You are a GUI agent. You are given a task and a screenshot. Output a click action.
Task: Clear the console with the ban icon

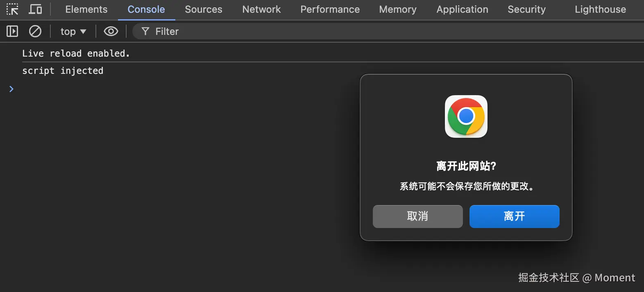coord(35,31)
